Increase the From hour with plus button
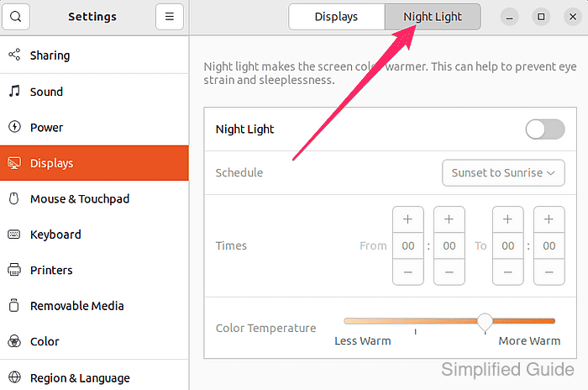 (408, 219)
